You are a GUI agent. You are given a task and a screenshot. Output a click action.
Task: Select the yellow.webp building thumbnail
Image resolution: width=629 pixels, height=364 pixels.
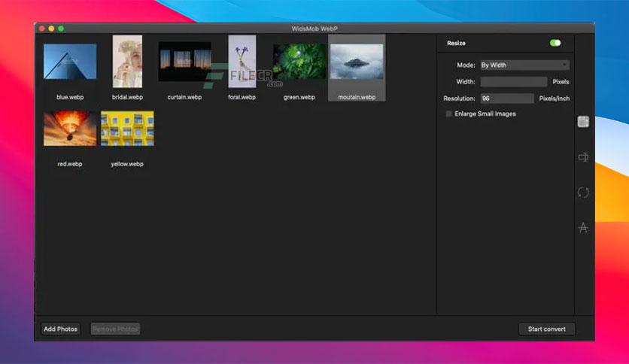tap(127, 129)
